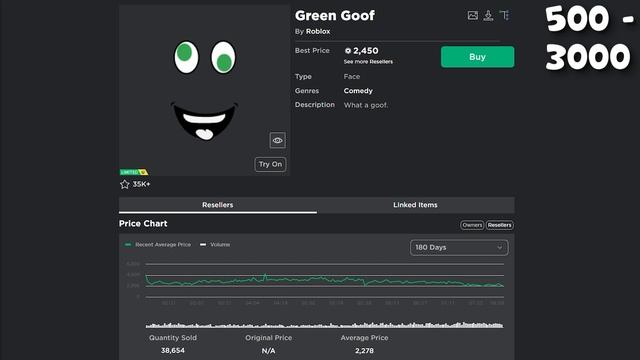Click the green price line on the chart
The width and height of the screenshot is (640, 360).
[x=324, y=281]
